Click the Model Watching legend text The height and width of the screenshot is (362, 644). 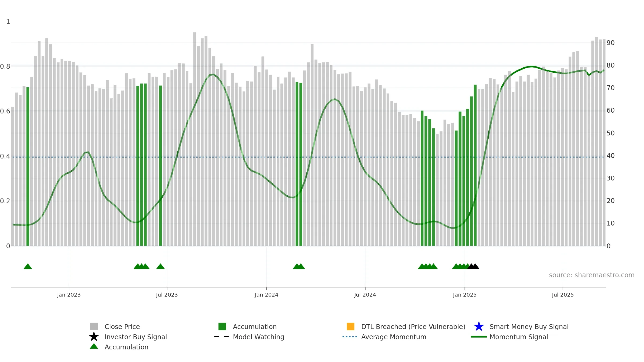coord(258,337)
